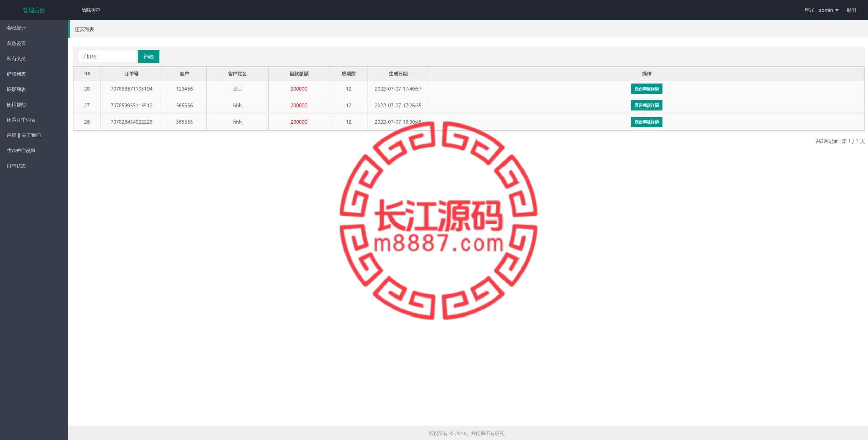Open 状态短信设置 in the sidebar

(21, 150)
